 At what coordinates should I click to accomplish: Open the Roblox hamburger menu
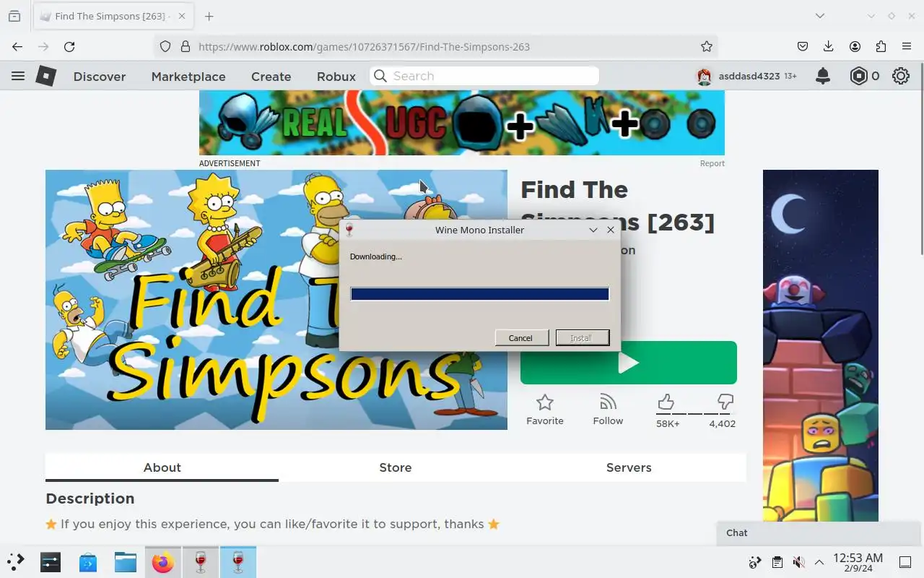click(x=18, y=76)
